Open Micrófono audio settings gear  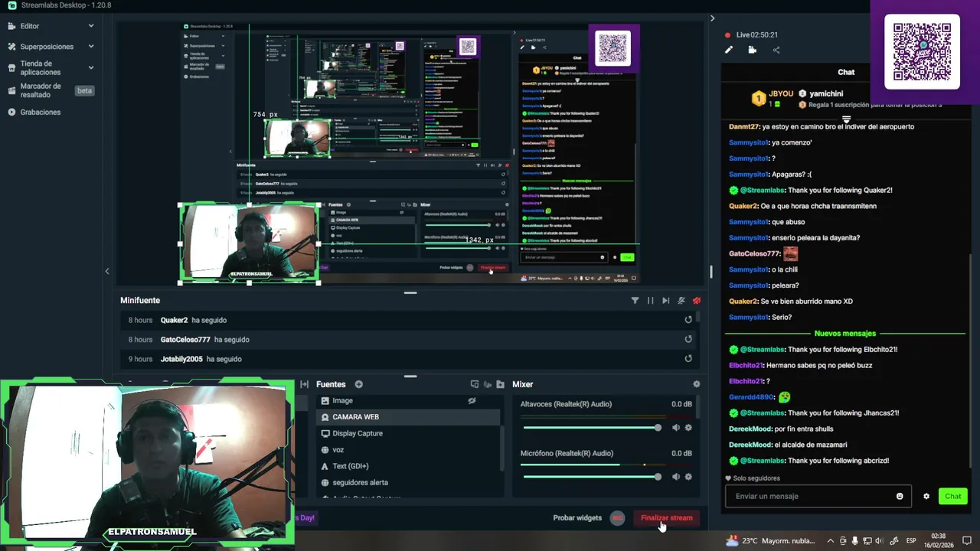(x=688, y=477)
